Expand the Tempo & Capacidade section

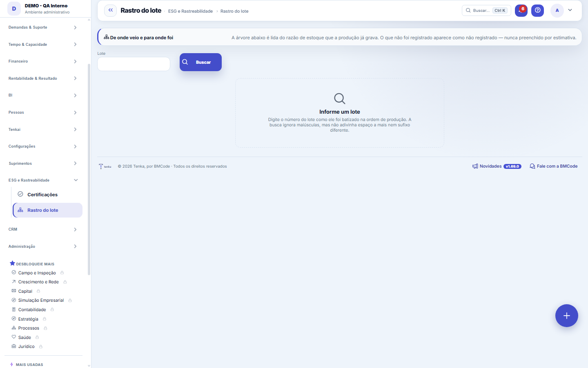click(42, 44)
